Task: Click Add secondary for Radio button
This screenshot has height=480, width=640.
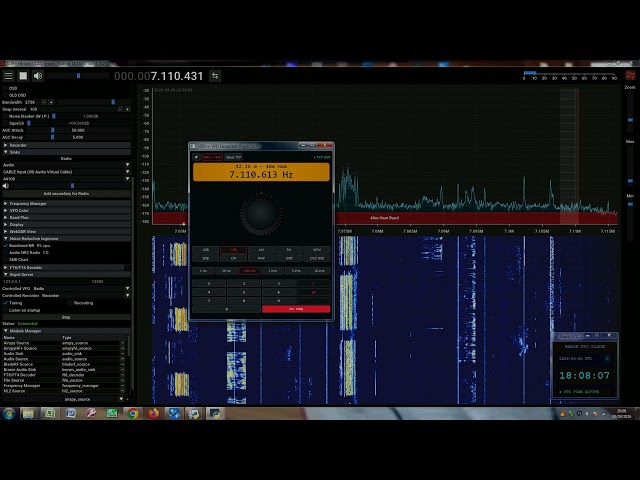Action: click(x=66, y=193)
